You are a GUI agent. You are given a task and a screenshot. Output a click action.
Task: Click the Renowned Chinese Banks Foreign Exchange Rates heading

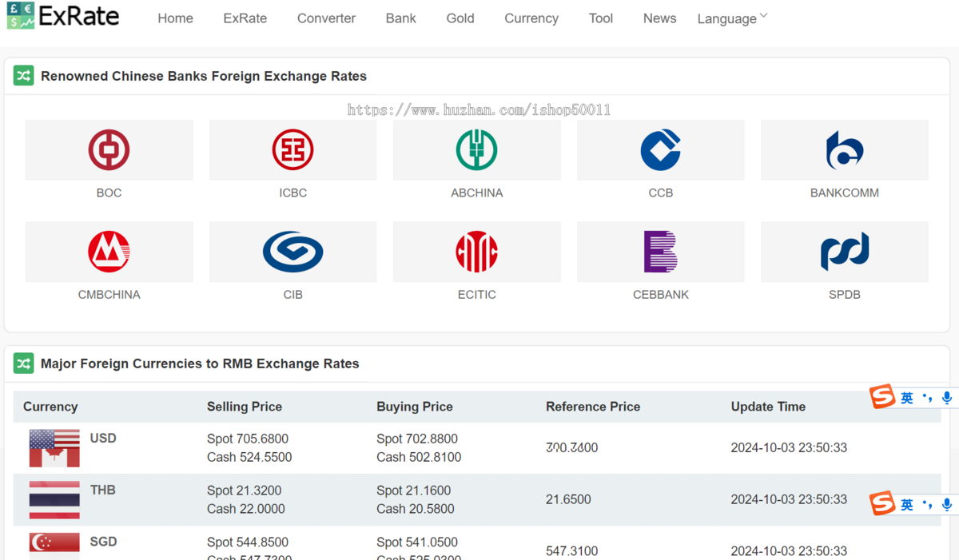point(204,76)
